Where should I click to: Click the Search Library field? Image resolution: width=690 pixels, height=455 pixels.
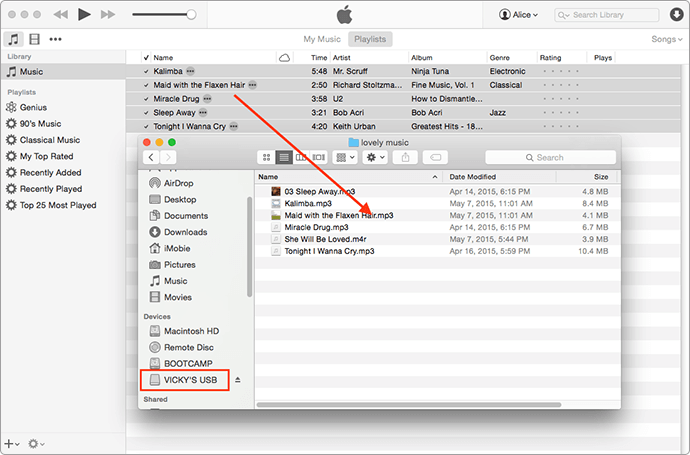[x=606, y=15]
